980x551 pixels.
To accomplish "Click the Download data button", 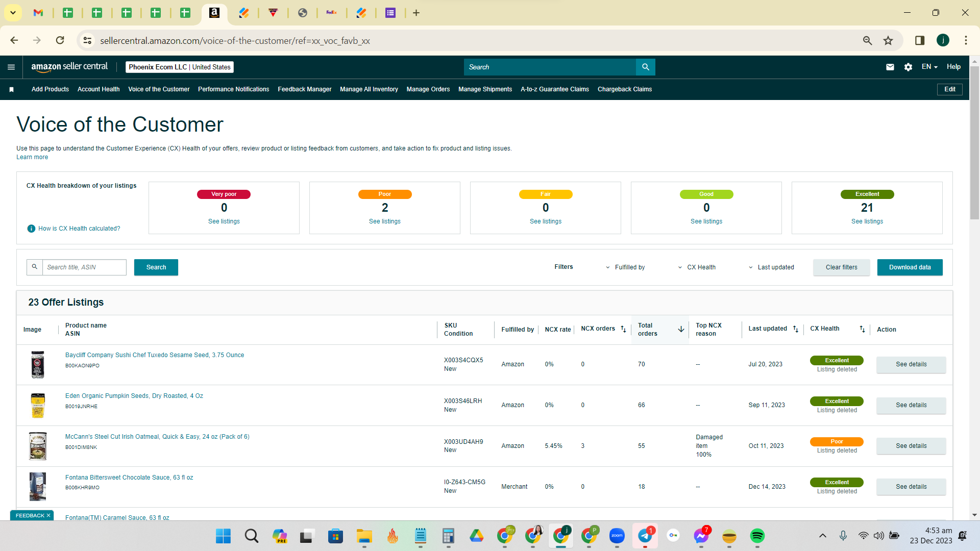I will 910,267.
